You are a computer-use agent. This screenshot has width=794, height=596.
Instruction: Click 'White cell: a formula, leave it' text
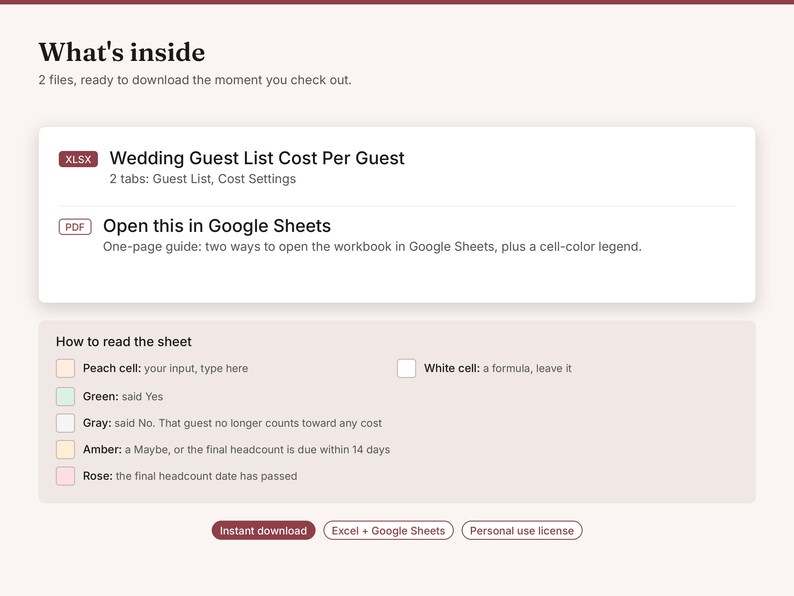click(498, 368)
